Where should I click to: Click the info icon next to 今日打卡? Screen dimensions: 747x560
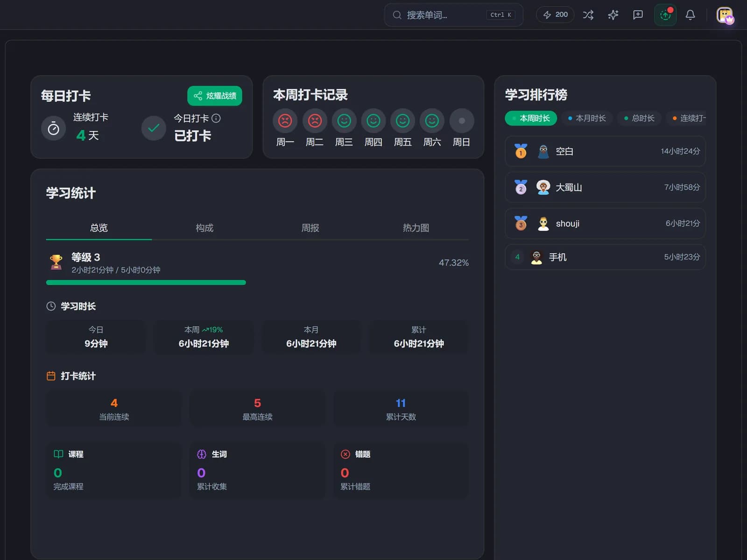(x=216, y=118)
